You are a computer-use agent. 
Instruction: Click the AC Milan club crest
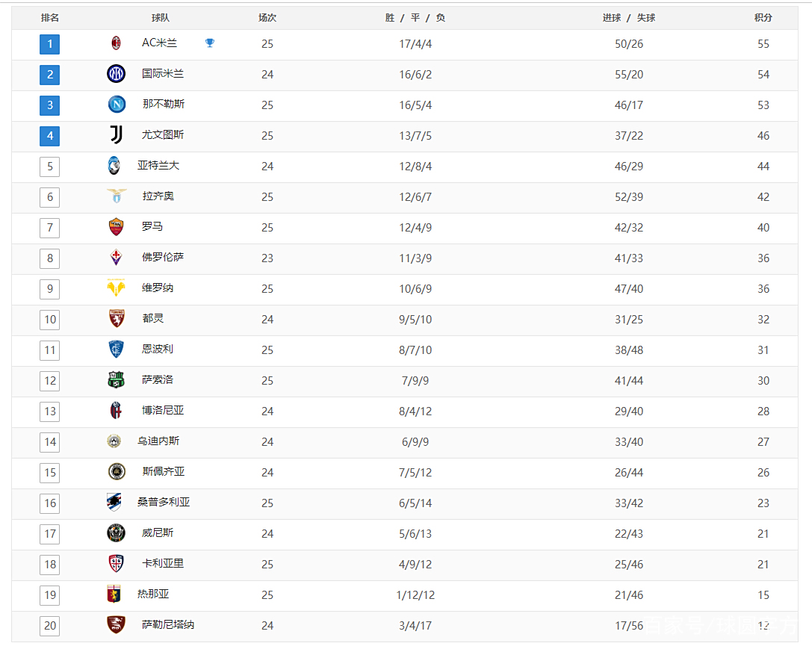click(x=116, y=43)
